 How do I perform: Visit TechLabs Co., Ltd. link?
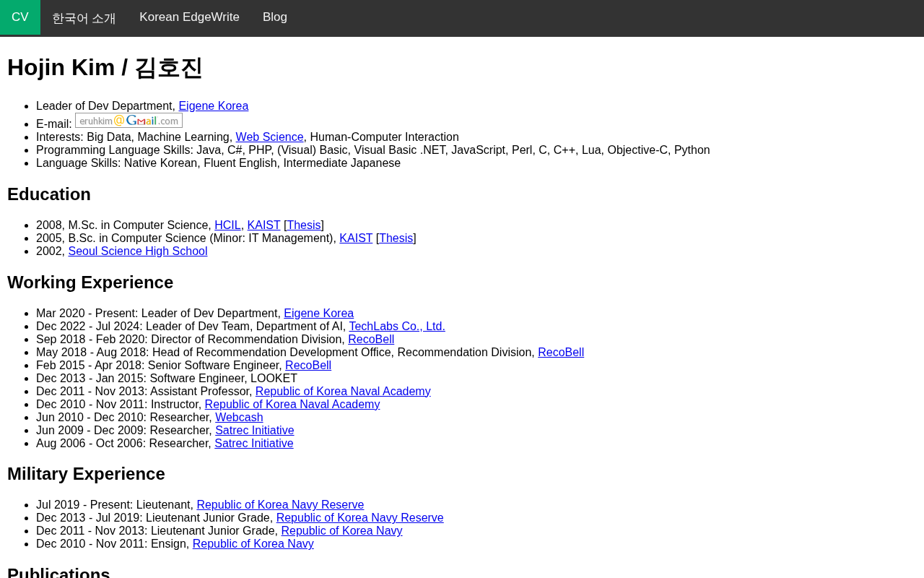coord(397,327)
